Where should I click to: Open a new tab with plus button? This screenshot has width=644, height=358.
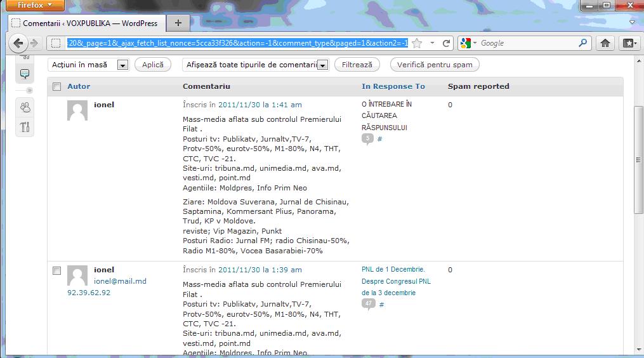(x=178, y=23)
